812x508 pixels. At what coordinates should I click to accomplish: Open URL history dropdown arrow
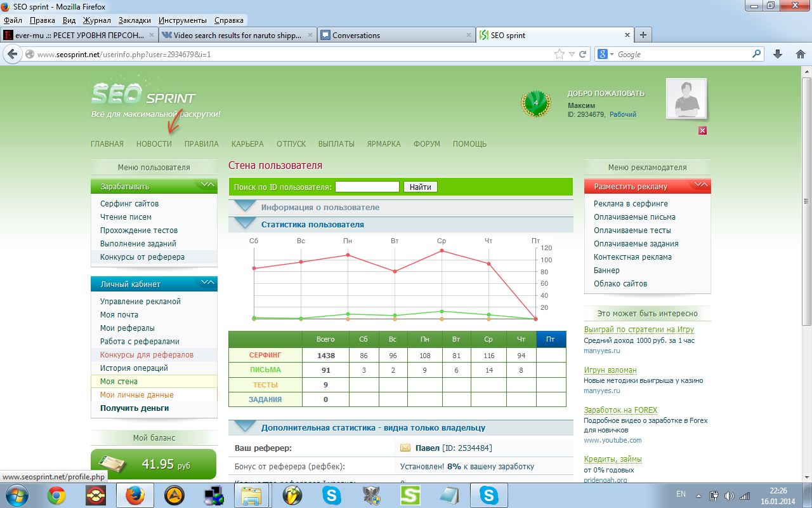(572, 55)
